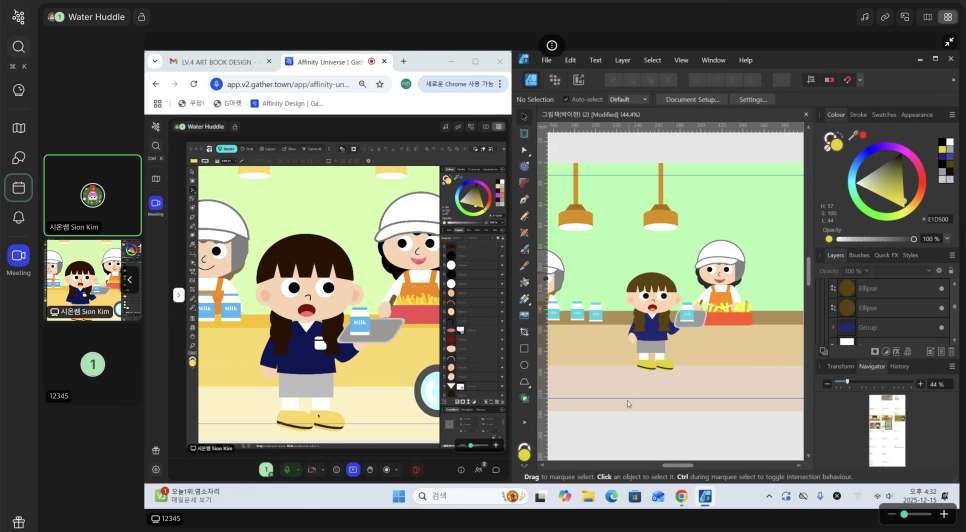Open the Colour panel options menu
Screen dimensions: 966x532
coord(952,115)
